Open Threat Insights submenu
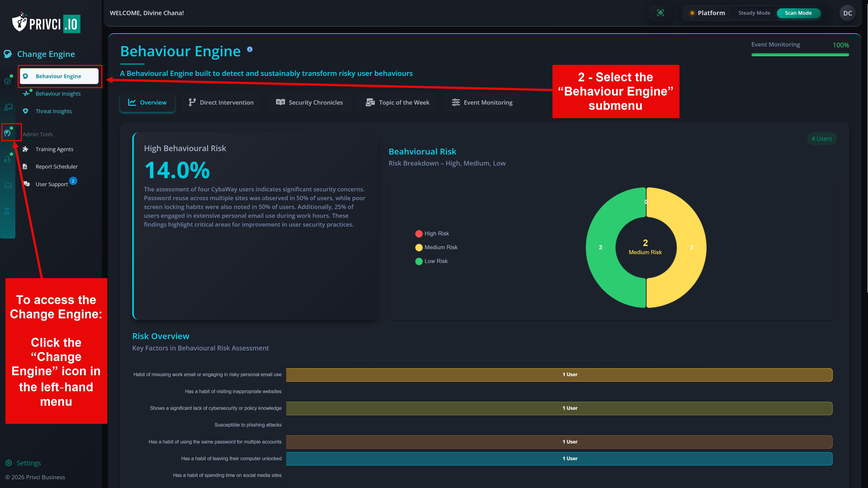The width and height of the screenshot is (868, 488). pyautogui.click(x=54, y=111)
